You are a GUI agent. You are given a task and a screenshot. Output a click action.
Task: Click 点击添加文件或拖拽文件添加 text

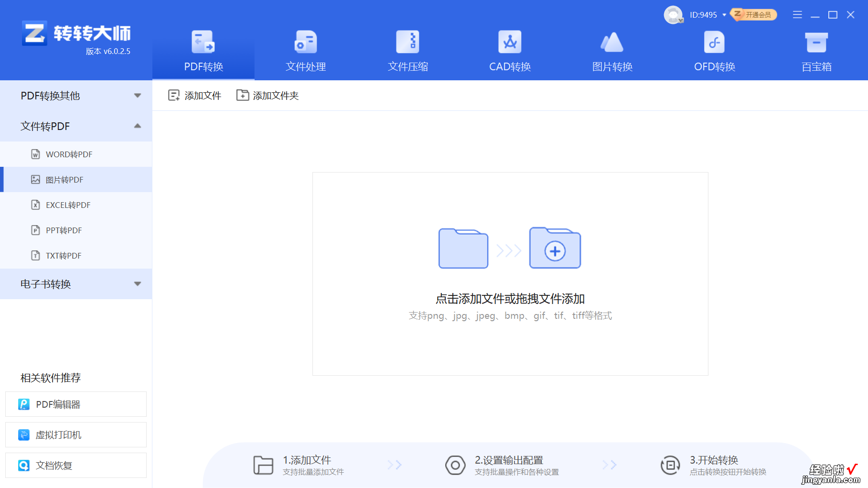(x=510, y=299)
